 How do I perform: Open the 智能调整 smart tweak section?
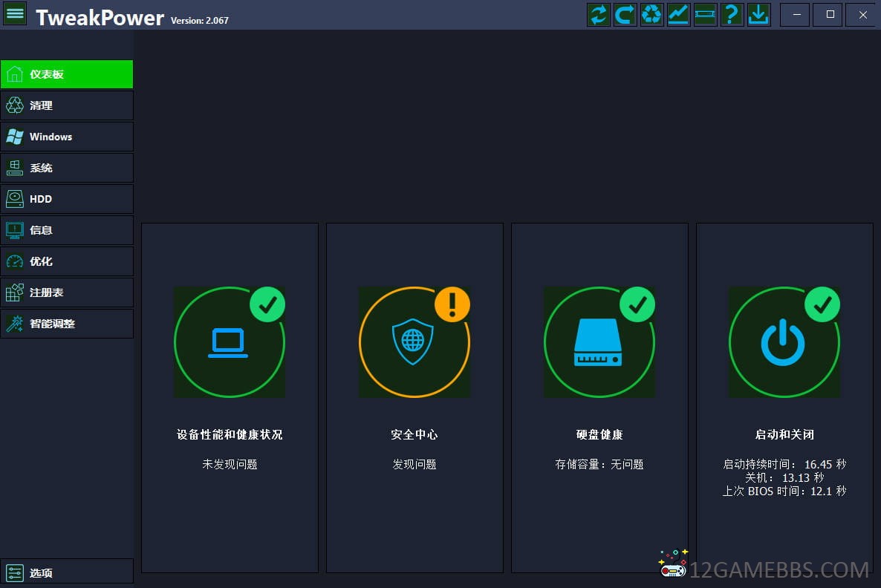(x=67, y=324)
